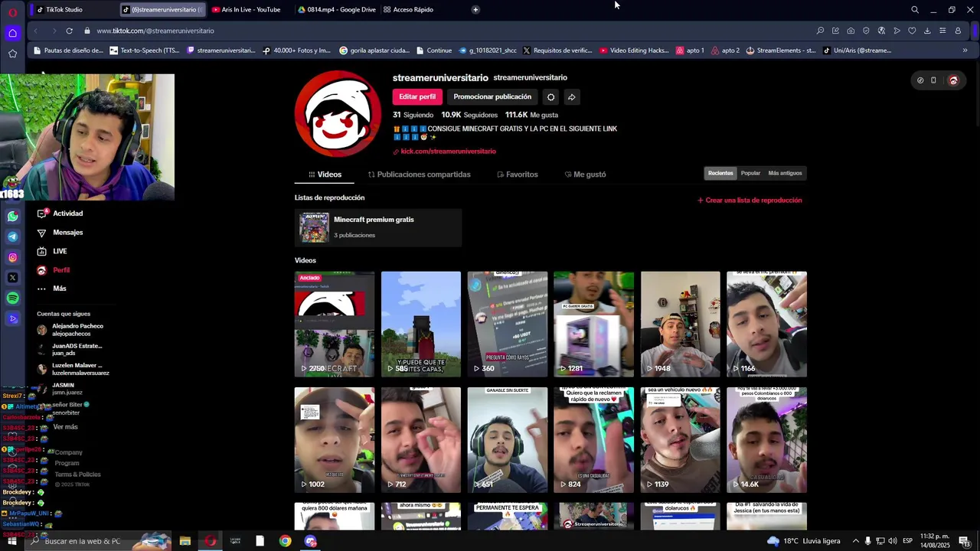Open the video with 14.6K views
Image resolution: width=980 pixels, height=551 pixels.
[x=766, y=440]
